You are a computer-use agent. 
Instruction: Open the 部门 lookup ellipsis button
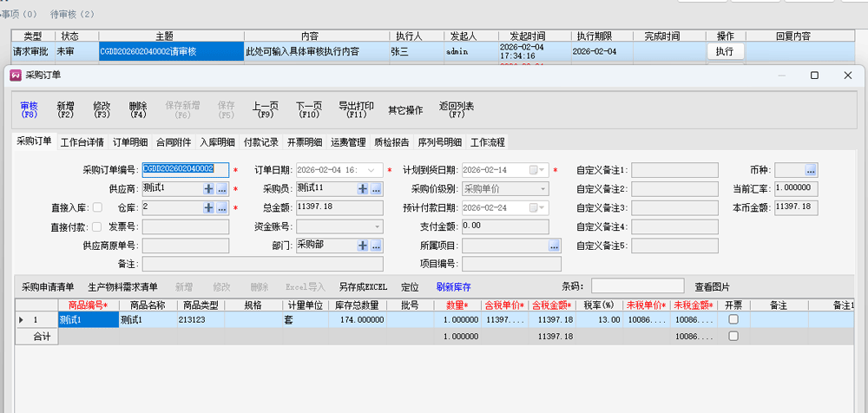[376, 246]
